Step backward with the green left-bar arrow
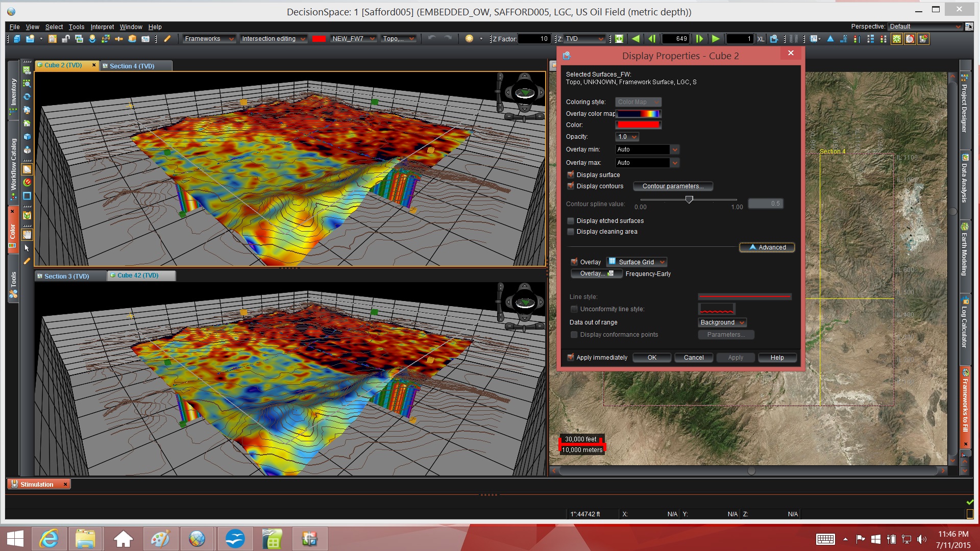 (x=652, y=39)
